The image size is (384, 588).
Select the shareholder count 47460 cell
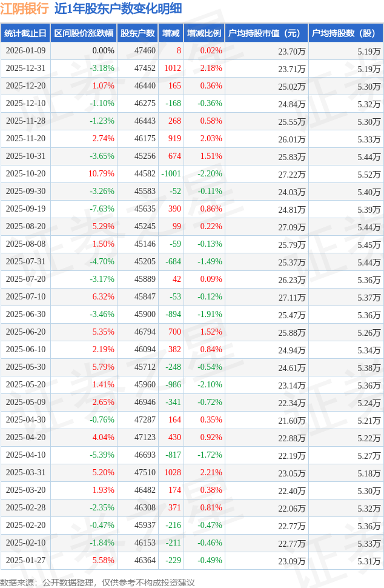pos(145,51)
